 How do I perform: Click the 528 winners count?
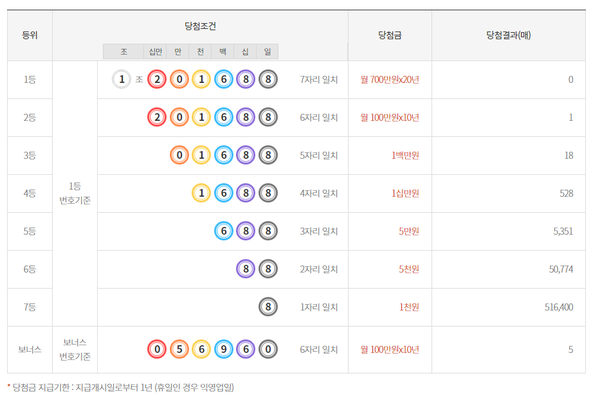click(566, 193)
